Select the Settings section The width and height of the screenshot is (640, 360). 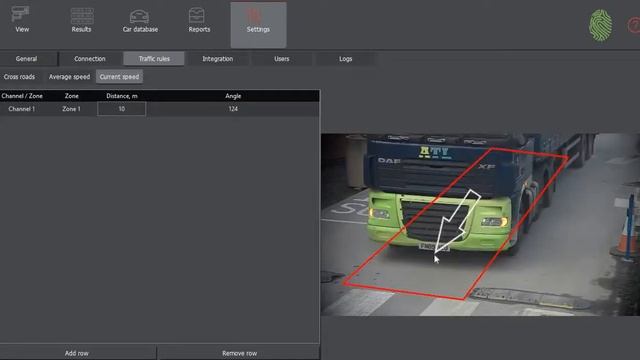pos(258,25)
